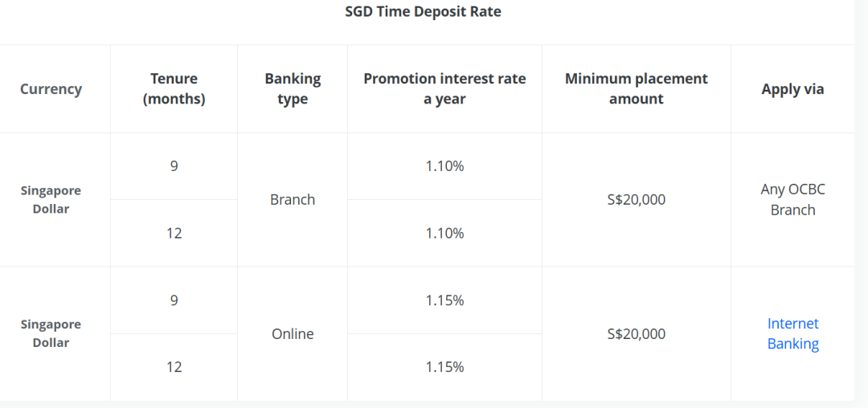
Task: Click the 1.10% rate for 9-month Branch tenure
Action: click(x=444, y=166)
